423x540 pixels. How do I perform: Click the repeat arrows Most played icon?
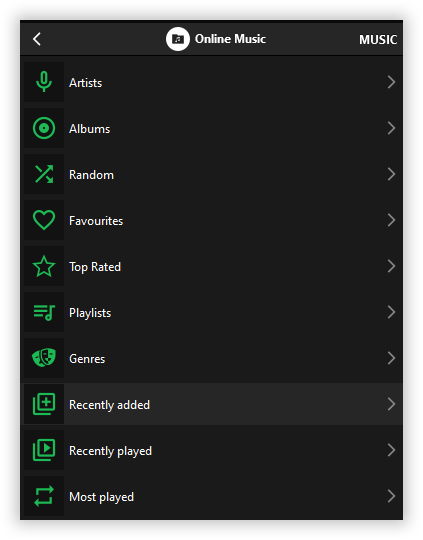point(44,496)
